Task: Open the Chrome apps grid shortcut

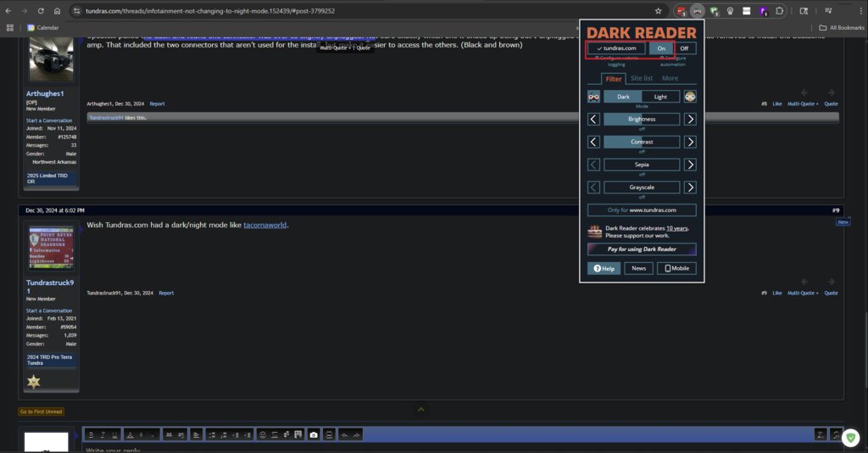Action: coord(9,28)
